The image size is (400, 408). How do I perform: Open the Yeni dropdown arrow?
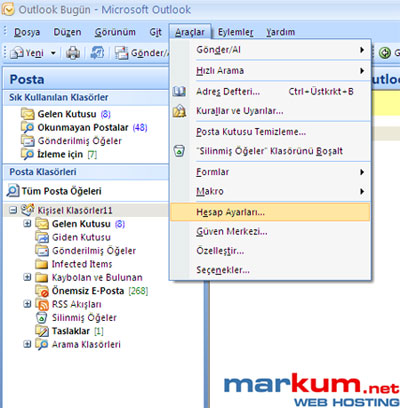pyautogui.click(x=53, y=53)
